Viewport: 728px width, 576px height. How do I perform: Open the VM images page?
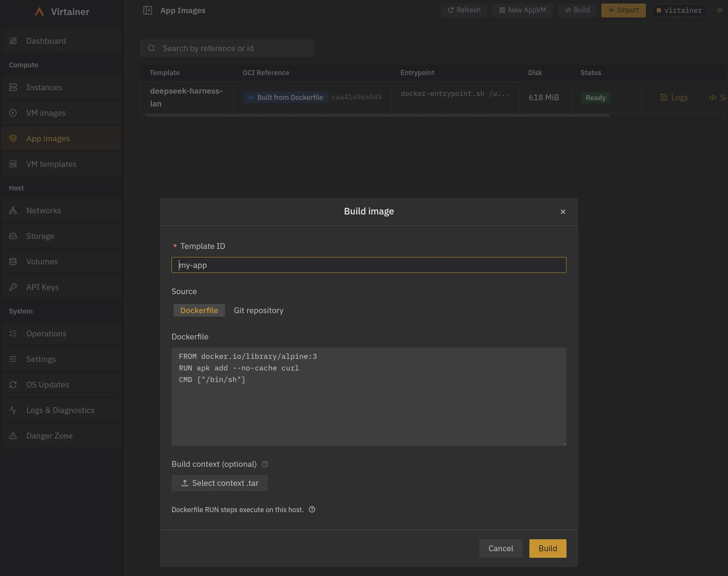(x=61, y=113)
